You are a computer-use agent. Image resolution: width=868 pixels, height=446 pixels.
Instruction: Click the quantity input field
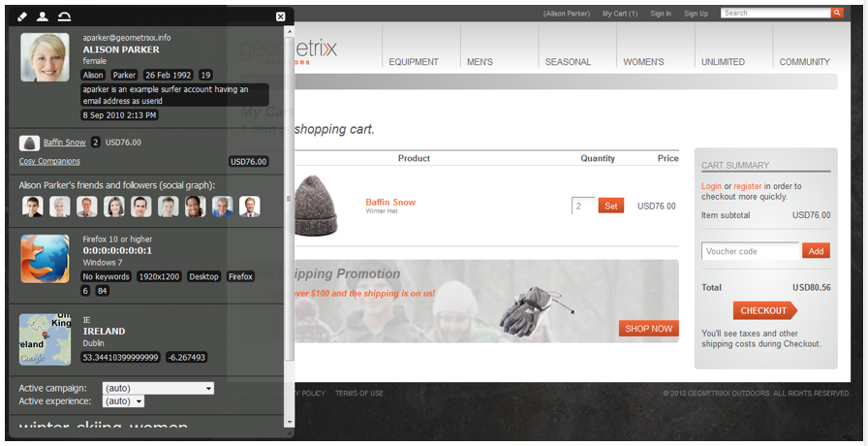point(583,207)
